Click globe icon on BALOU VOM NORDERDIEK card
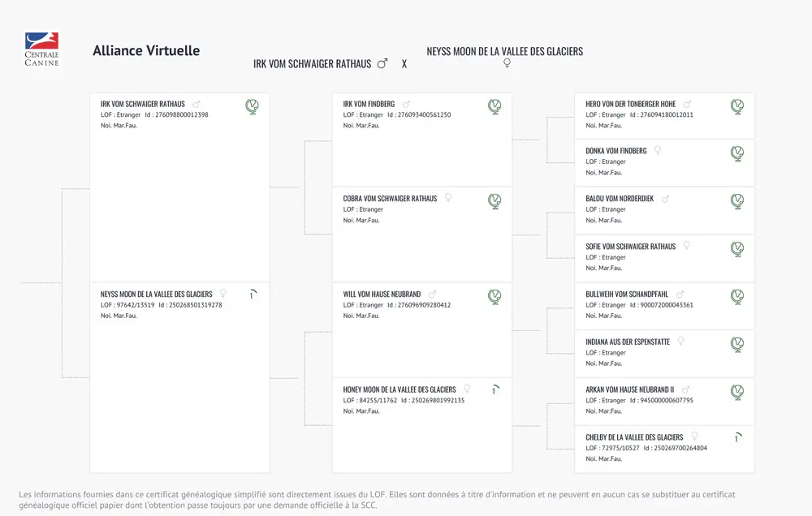Viewport: 812px width, 516px height. pyautogui.click(x=737, y=201)
